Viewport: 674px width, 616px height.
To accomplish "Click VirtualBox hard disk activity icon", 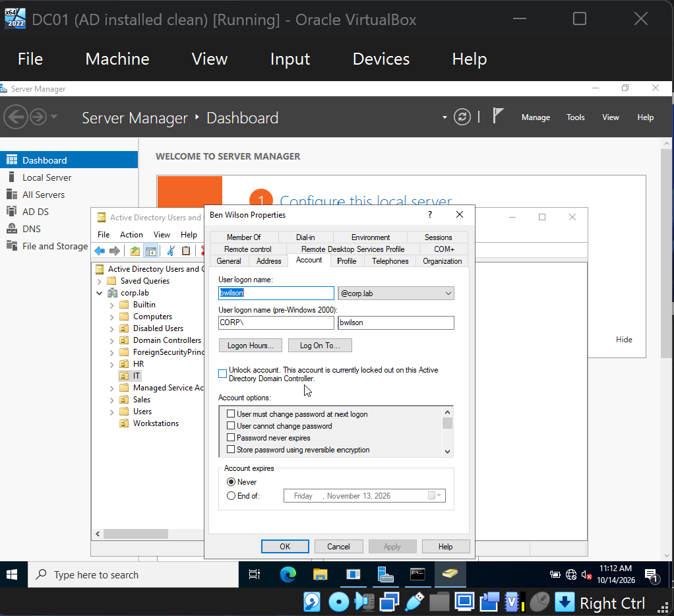I will pyautogui.click(x=312, y=602).
